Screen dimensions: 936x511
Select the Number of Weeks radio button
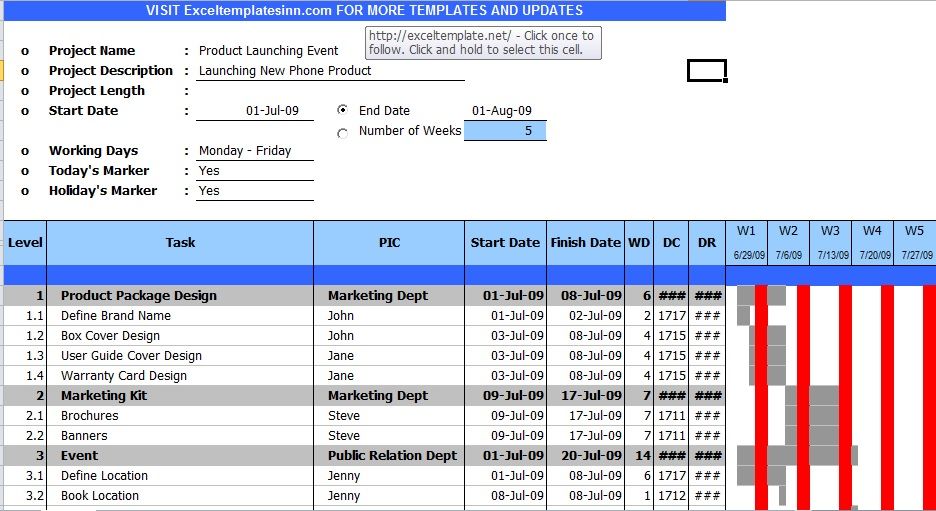coord(343,133)
